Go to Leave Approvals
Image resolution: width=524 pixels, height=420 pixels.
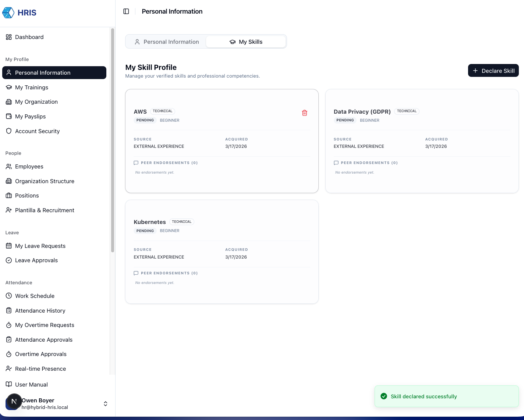point(36,260)
